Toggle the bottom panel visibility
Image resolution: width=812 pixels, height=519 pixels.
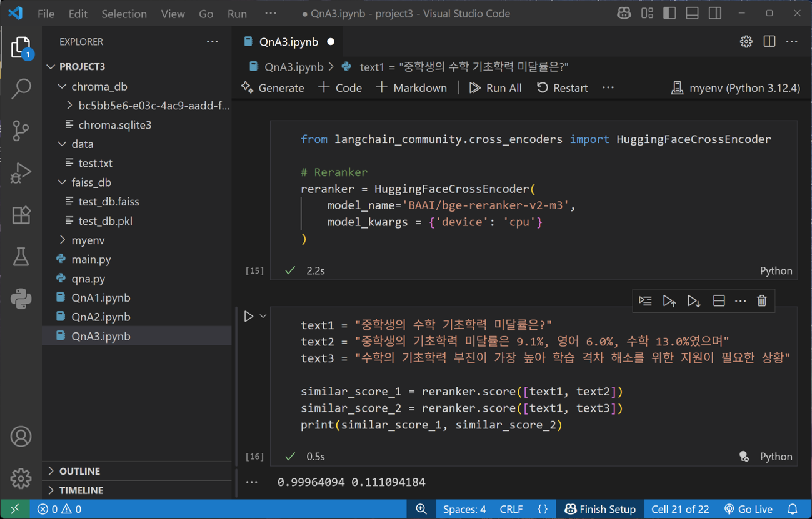point(692,13)
